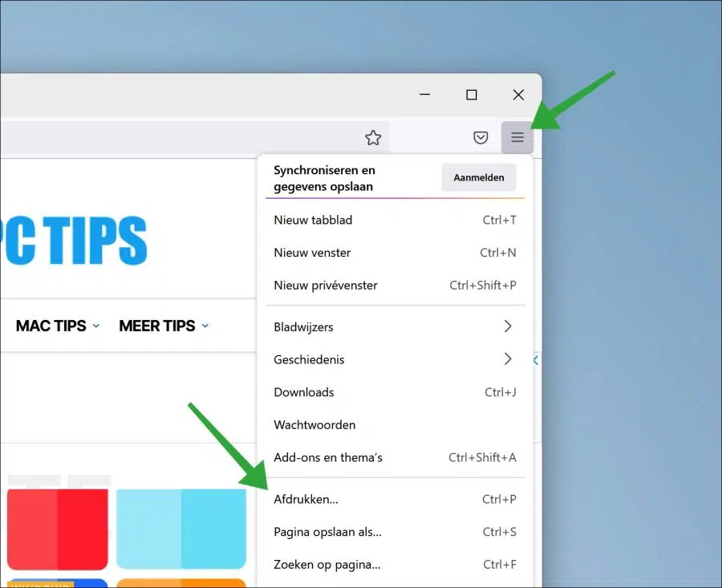This screenshot has height=588, width=722.
Task: Open Wachtwoorden menu item
Action: [395, 425]
